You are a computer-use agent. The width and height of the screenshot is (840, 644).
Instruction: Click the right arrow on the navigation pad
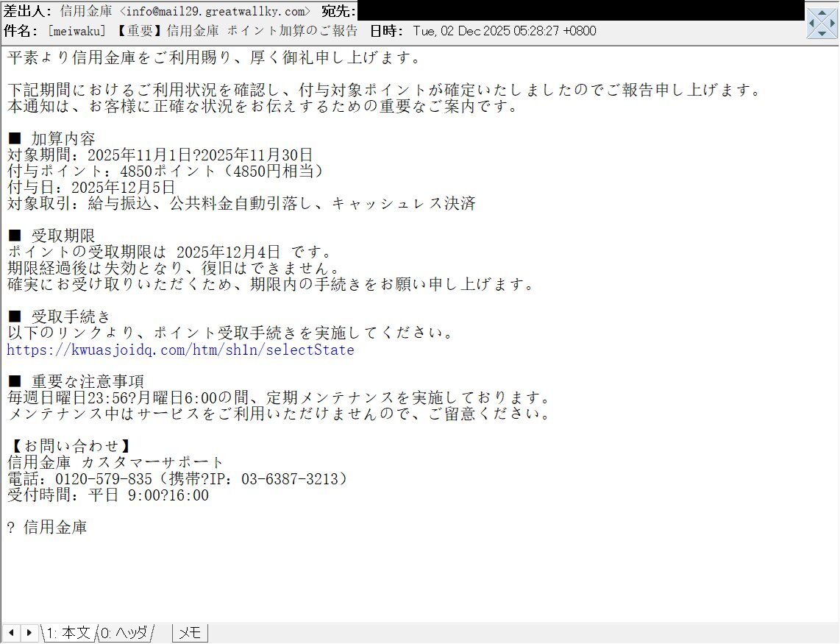pyautogui.click(x=833, y=23)
